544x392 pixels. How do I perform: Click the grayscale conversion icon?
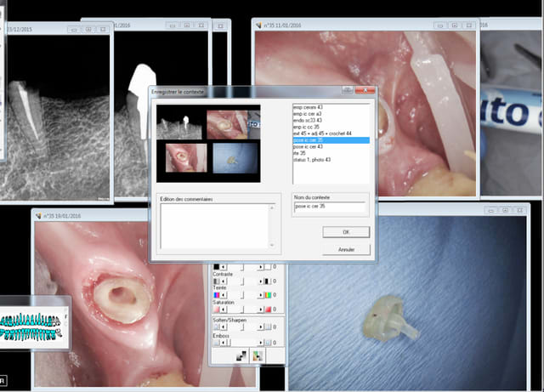[x=241, y=355]
